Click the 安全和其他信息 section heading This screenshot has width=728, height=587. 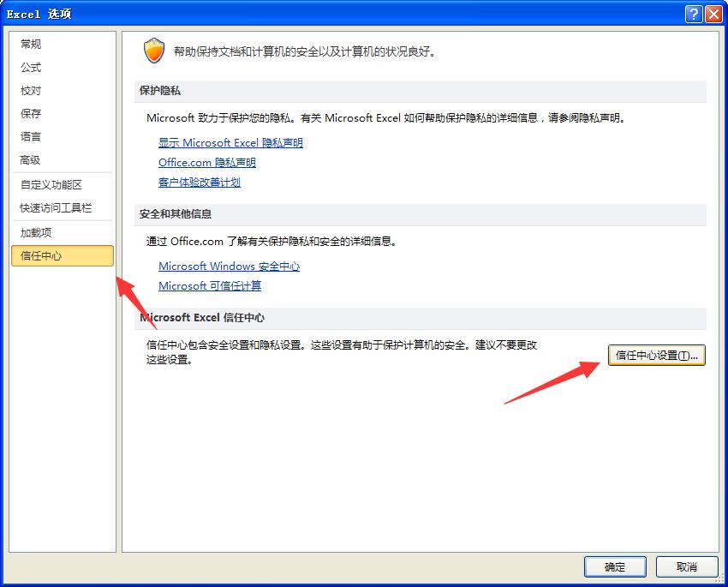(176, 214)
